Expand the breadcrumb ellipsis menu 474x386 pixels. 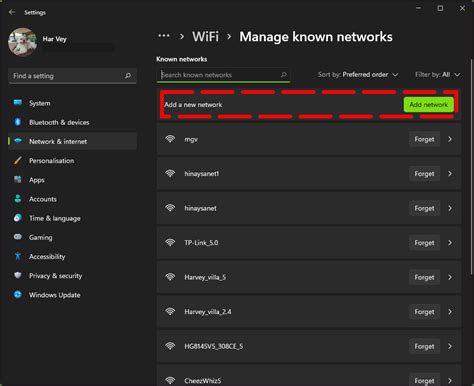[164, 36]
